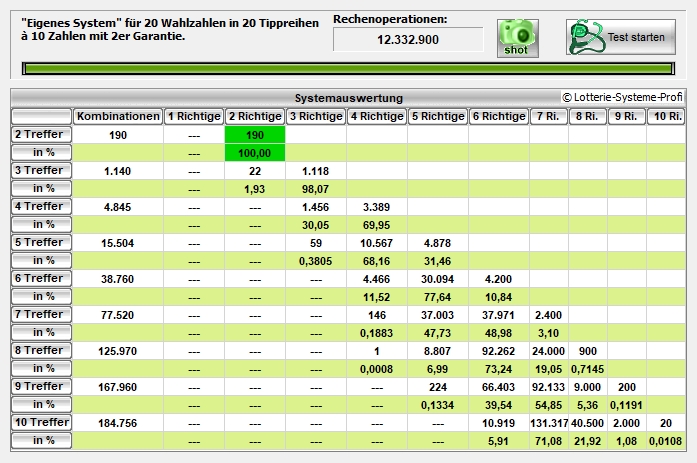Select the 10 Treffer row header
The image size is (697, 463).
click(41, 422)
